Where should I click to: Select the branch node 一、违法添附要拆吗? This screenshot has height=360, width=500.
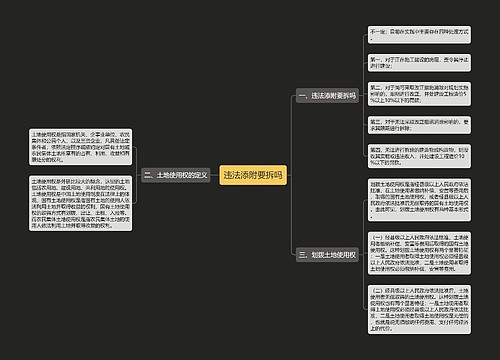coord(327,96)
